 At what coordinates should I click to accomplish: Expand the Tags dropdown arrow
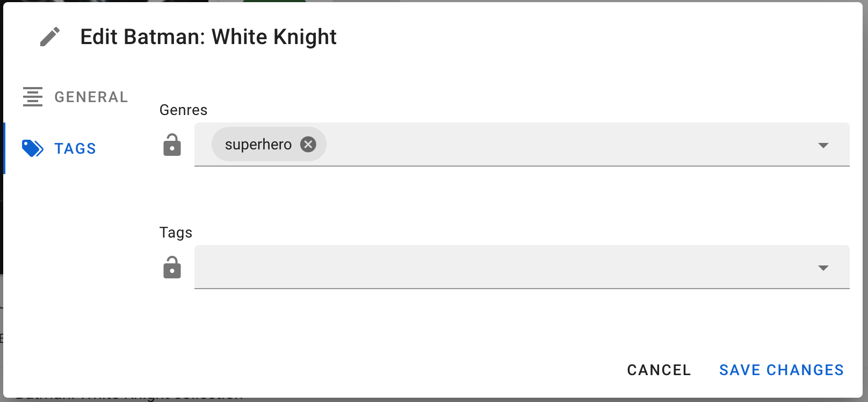823,268
